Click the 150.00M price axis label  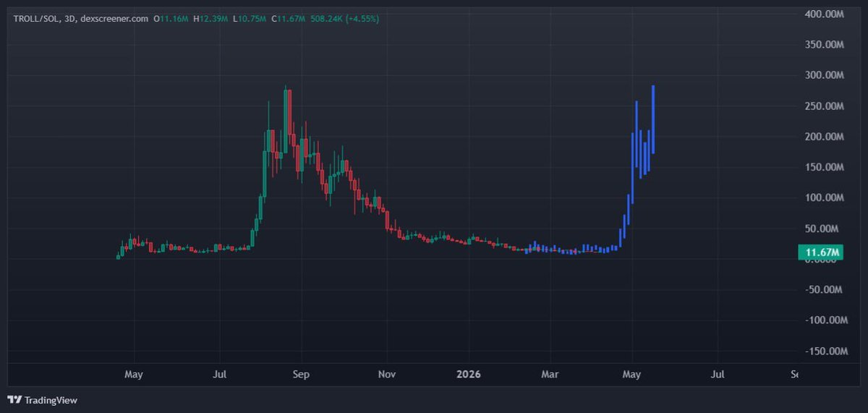click(x=824, y=167)
